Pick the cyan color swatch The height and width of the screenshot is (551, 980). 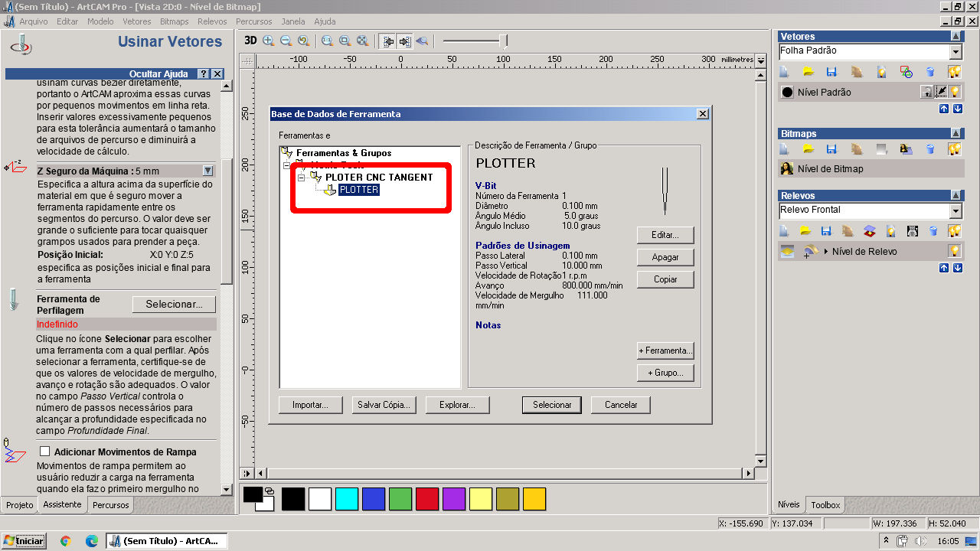click(347, 499)
